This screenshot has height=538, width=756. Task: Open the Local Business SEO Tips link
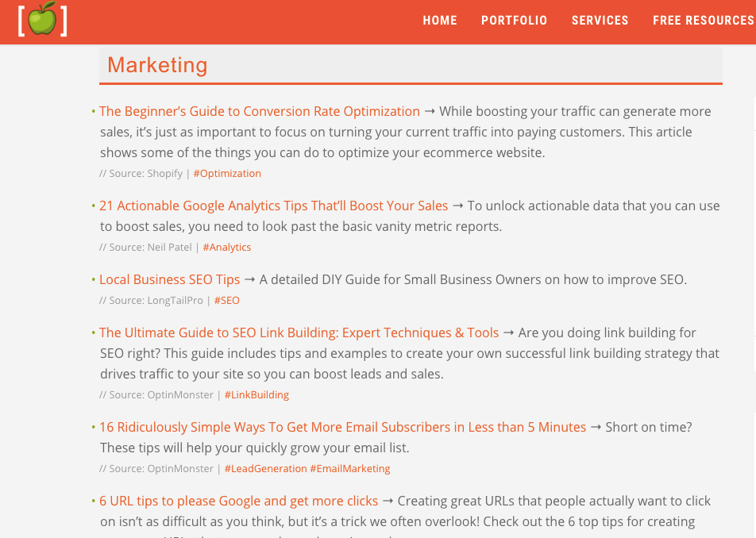tap(169, 279)
